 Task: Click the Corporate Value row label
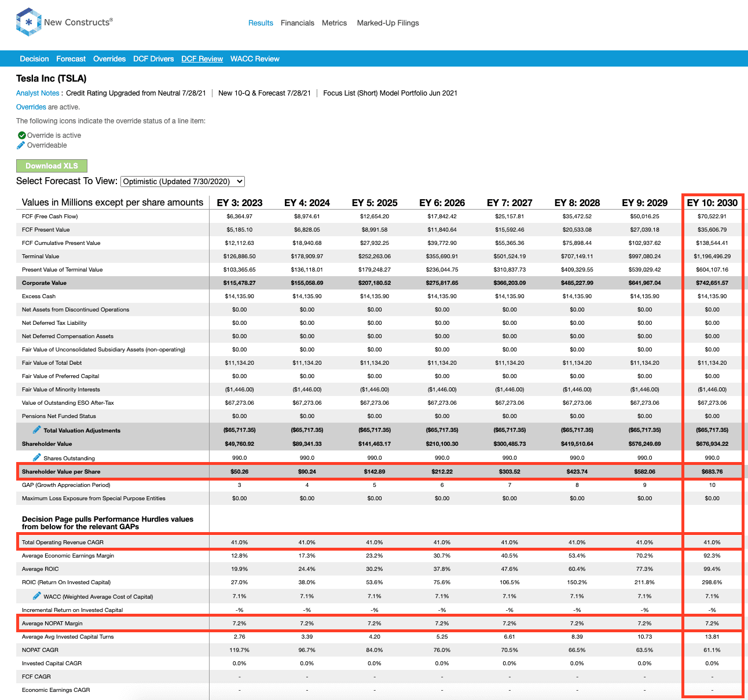tap(44, 283)
